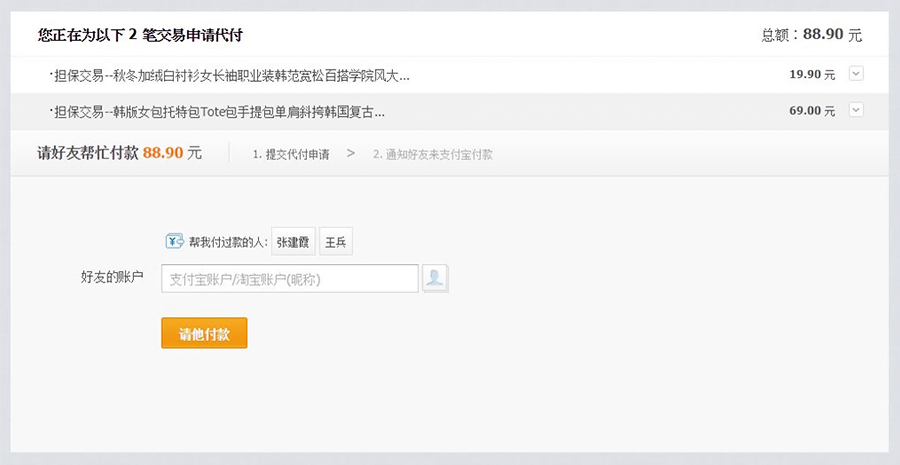Click the 好友的账户 label
Image resolution: width=900 pixels, height=465 pixels.
click(112, 277)
